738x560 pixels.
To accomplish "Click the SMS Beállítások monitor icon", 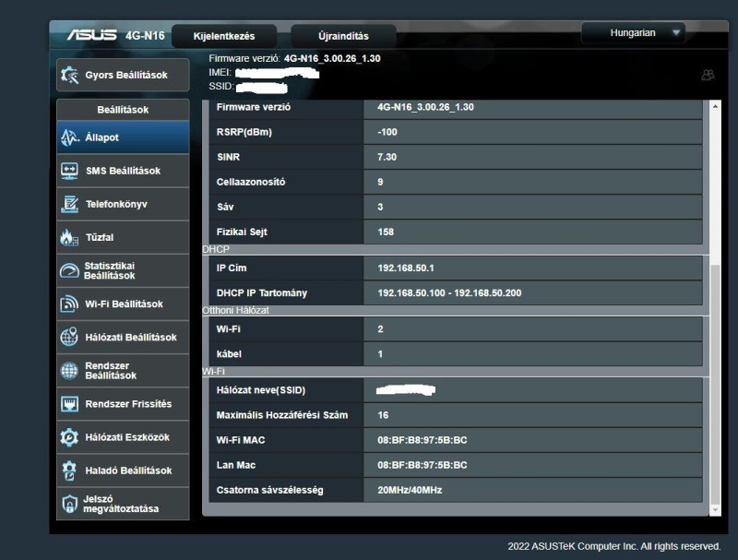I will (x=70, y=171).
